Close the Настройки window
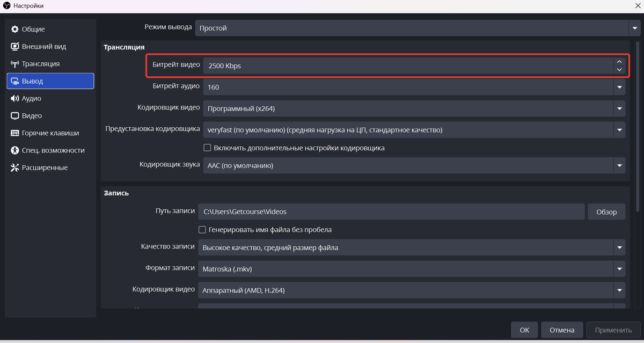Viewport: 644px width, 343px height. pos(637,5)
